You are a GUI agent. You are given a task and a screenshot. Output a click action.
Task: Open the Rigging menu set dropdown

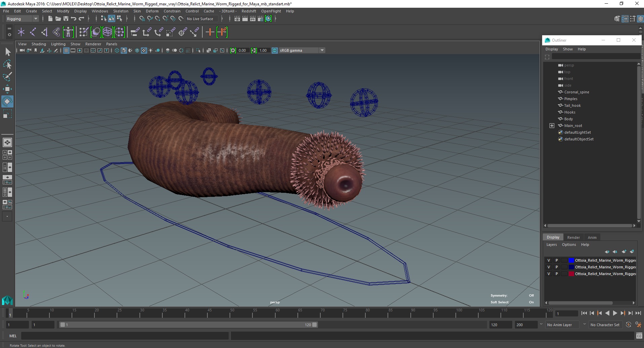22,19
